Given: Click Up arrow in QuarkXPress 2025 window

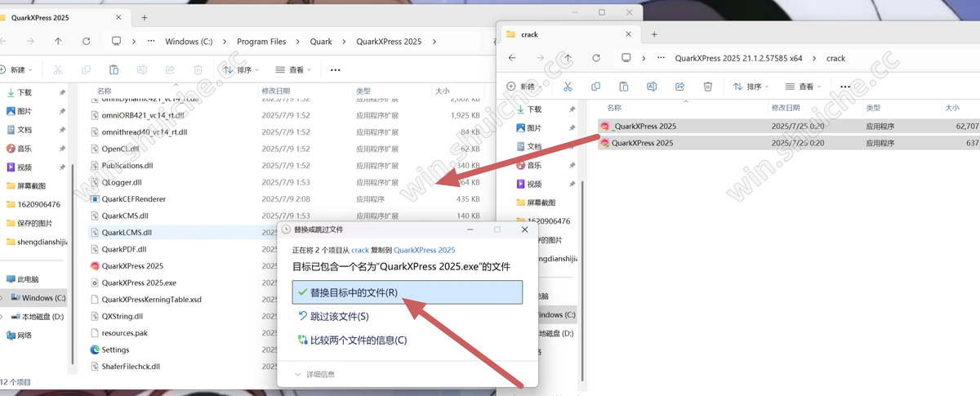Looking at the screenshot, I should 58,41.
